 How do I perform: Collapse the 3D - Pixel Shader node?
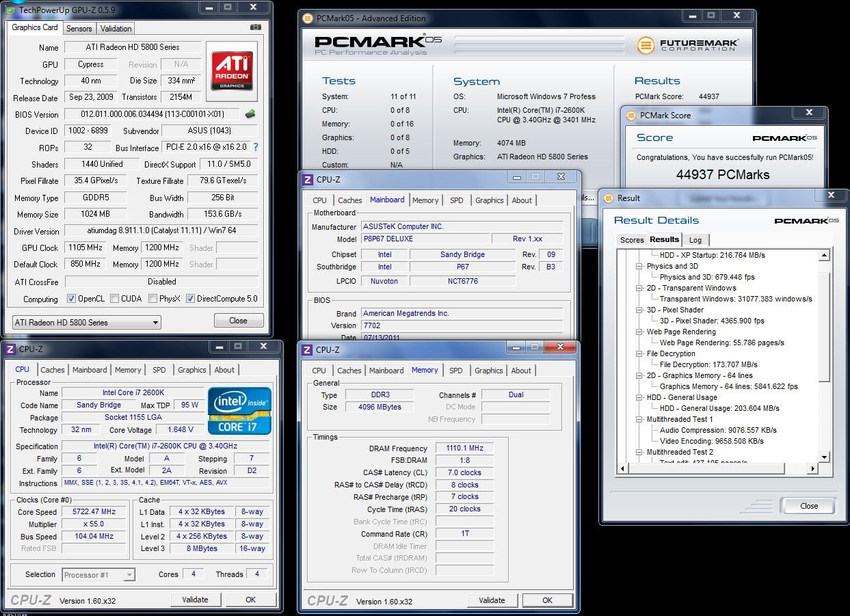(x=639, y=310)
